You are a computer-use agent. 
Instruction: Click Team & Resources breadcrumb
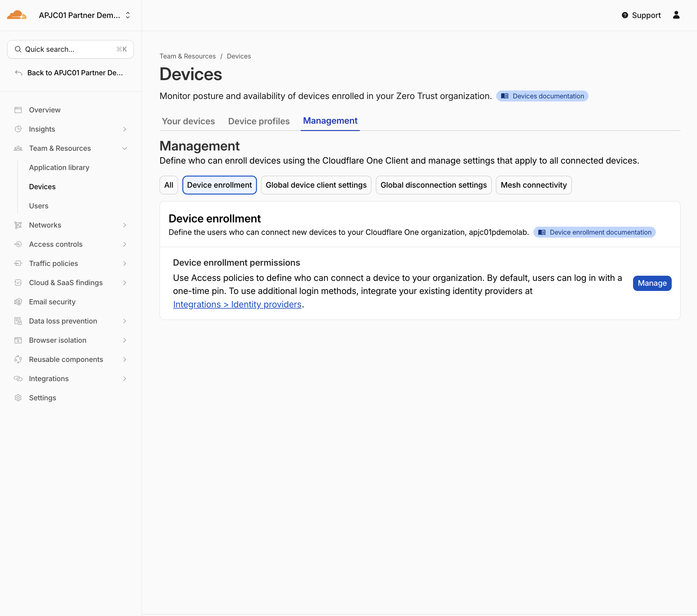pyautogui.click(x=188, y=56)
